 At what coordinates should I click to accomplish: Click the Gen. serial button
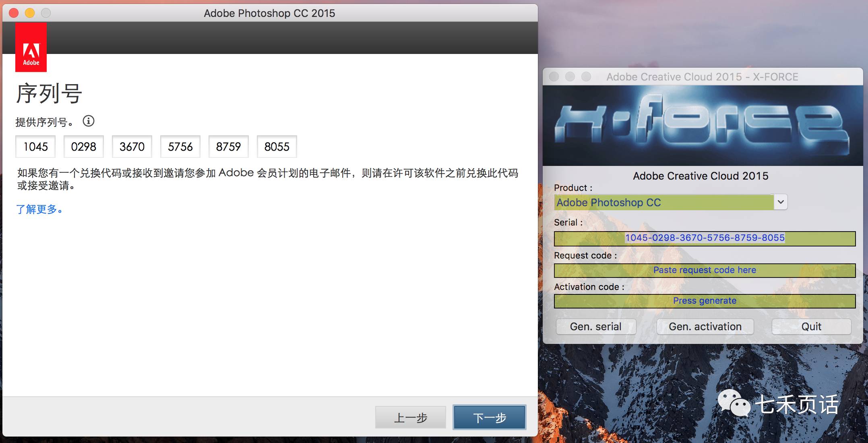(596, 327)
